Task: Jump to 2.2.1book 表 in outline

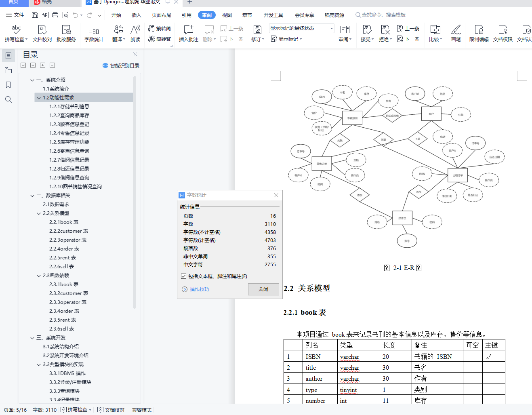Action: (x=64, y=222)
